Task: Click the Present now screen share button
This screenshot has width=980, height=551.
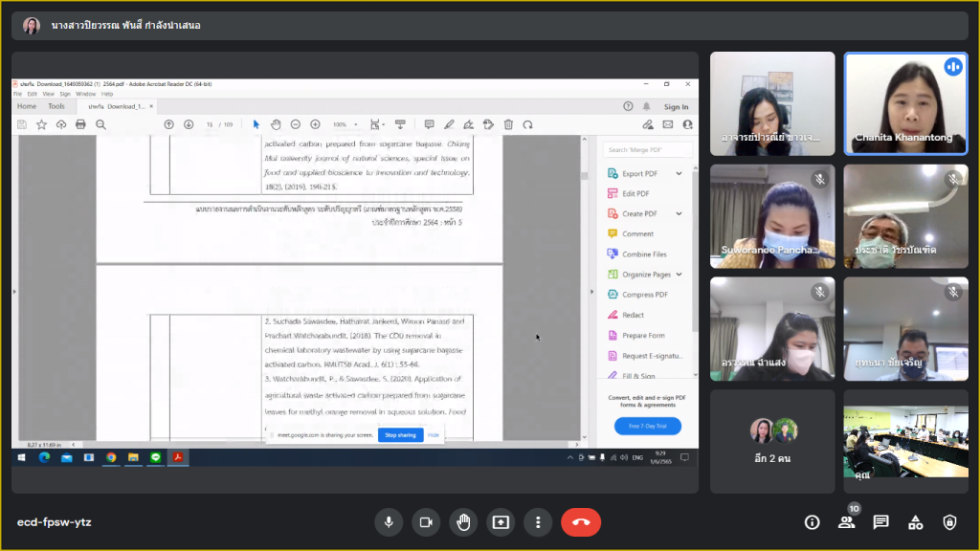Action: [x=501, y=522]
